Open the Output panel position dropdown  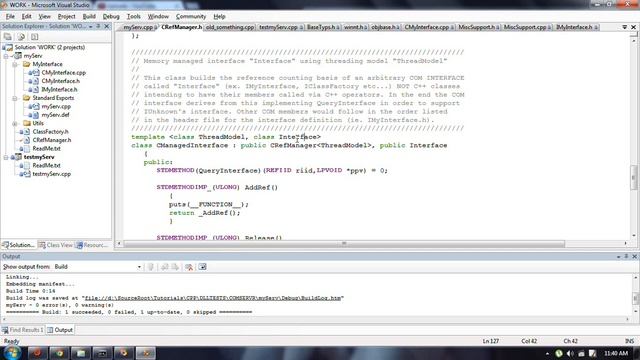pyautogui.click(x=619, y=256)
